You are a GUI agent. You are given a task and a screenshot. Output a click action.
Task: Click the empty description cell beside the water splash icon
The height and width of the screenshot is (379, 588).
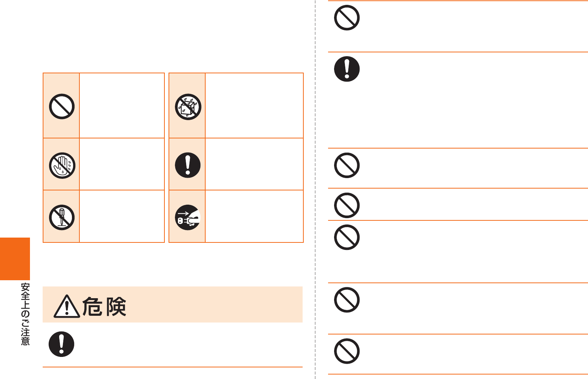254,106
